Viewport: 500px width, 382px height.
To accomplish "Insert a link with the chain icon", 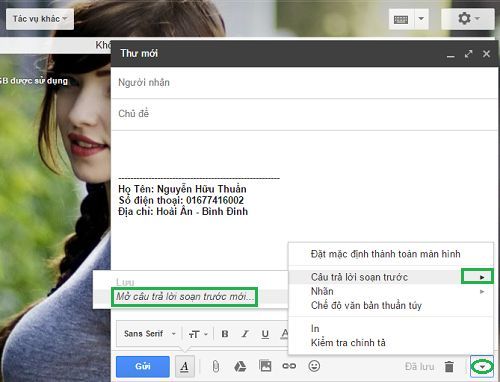I will 289,366.
